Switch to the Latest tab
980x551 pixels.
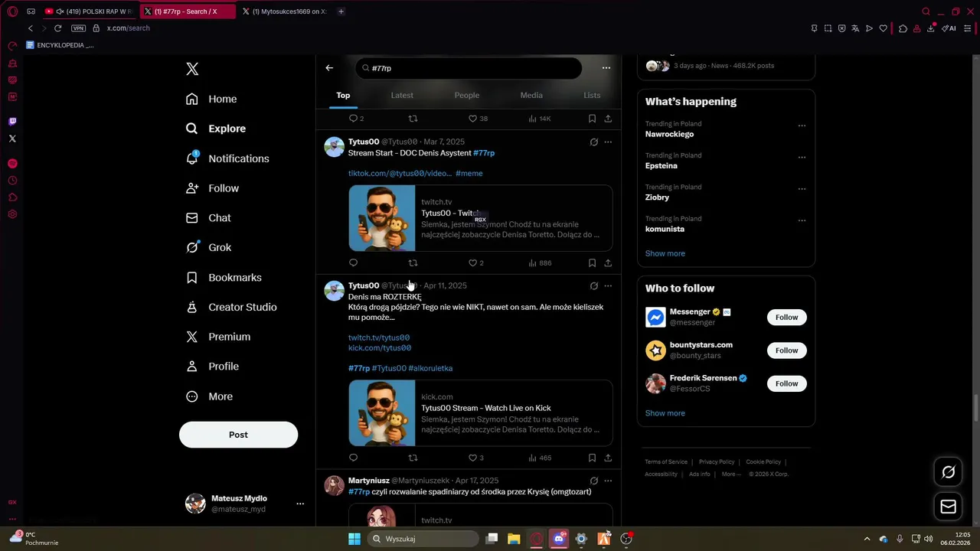pos(402,95)
